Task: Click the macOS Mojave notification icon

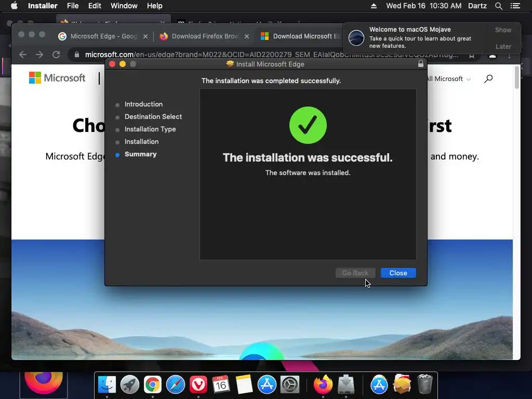Action: click(356, 37)
